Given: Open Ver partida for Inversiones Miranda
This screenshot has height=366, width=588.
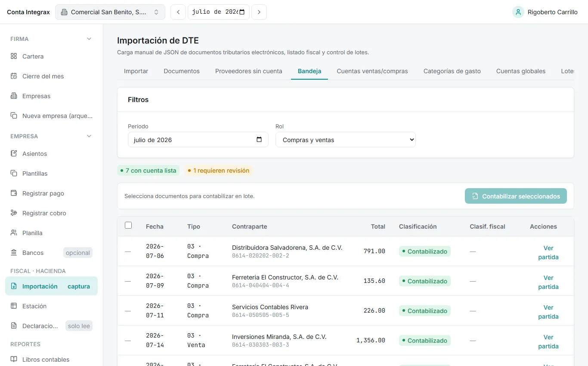Looking at the screenshot, I should click(548, 342).
